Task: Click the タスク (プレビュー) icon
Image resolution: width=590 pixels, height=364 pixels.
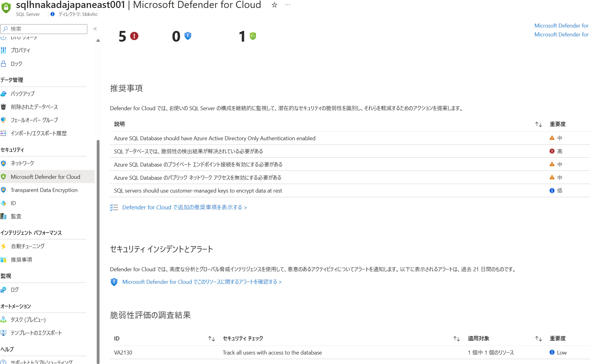Action: click(x=3, y=320)
